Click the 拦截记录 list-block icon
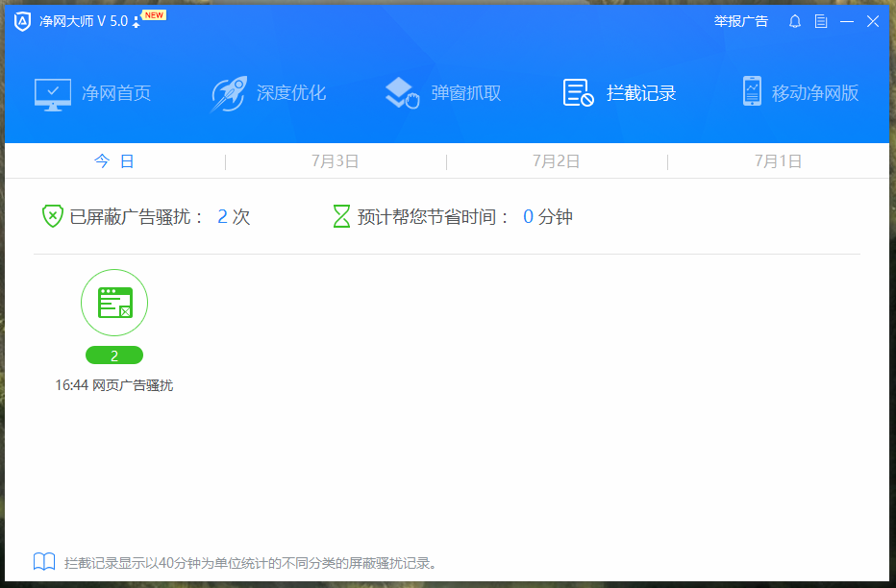Viewport: 896px width, 588px height. [579, 92]
